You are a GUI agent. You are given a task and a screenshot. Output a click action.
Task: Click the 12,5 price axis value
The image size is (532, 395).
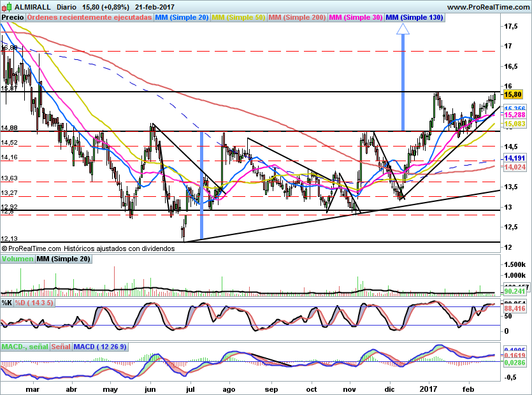[x=511, y=227]
